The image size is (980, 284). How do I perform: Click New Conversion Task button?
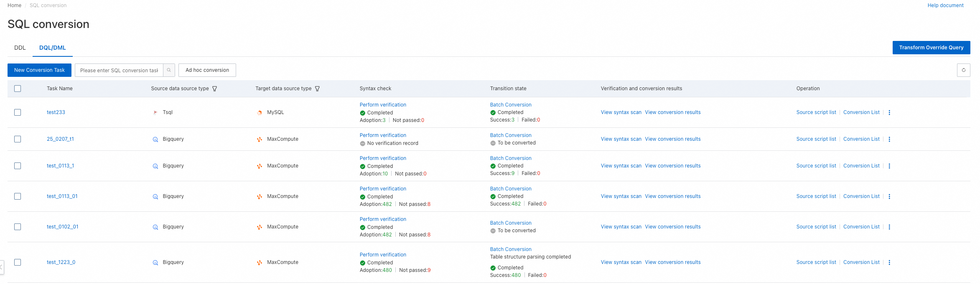[39, 70]
